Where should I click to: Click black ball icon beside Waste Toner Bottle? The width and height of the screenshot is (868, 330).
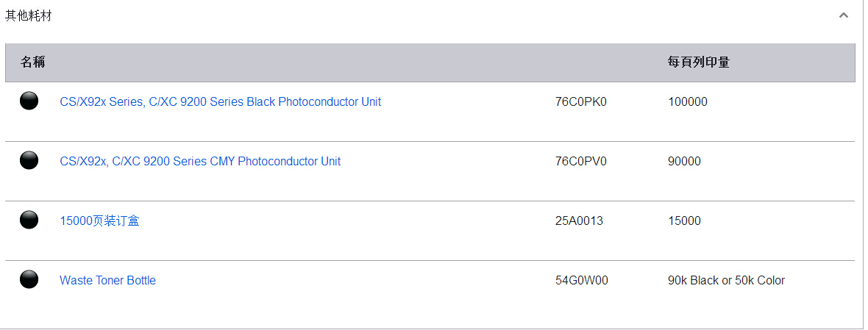point(29,279)
